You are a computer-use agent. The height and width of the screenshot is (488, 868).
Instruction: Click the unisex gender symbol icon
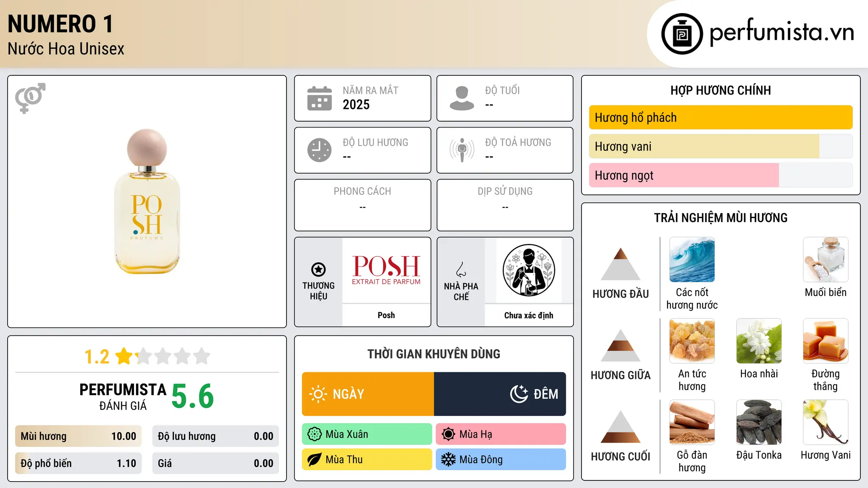point(30,98)
